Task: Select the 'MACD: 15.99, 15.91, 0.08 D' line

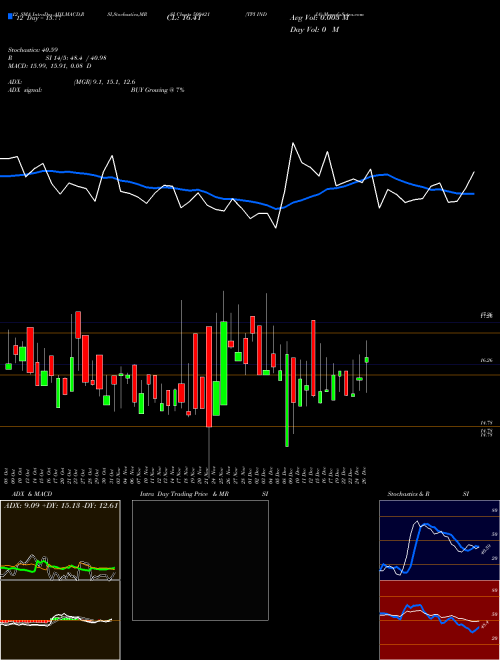Action: point(50,66)
